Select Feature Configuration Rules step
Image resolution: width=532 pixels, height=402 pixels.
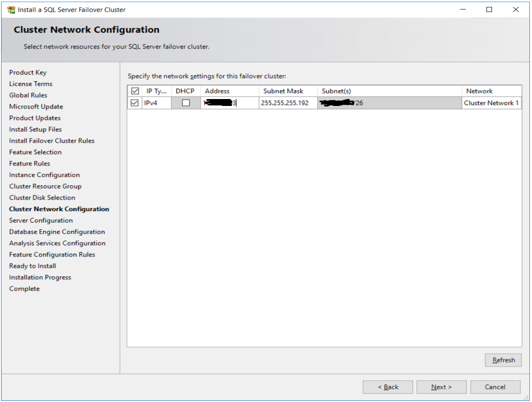pyautogui.click(x=52, y=255)
